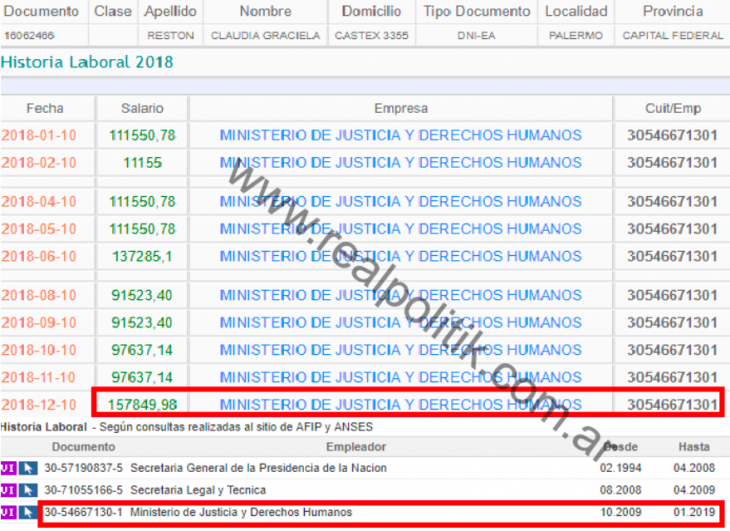Select the CUIT 30546671301 in the 2018-10-10 row

click(x=672, y=350)
